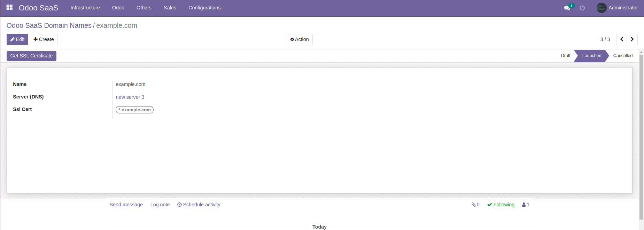Open the apps grid home menu

coord(9,7)
